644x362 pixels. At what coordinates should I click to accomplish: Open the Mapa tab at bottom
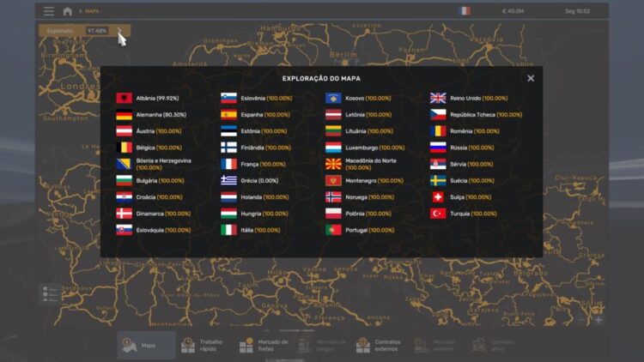point(146,345)
